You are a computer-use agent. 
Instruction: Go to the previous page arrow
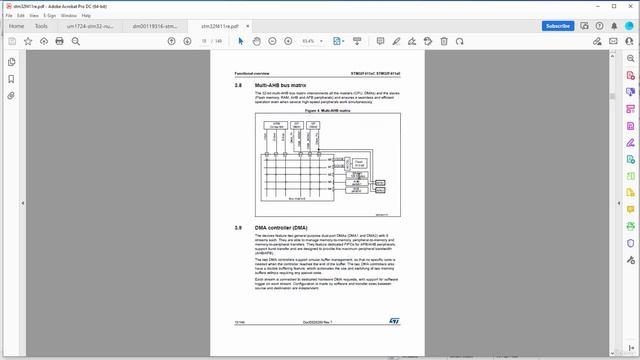coord(171,41)
